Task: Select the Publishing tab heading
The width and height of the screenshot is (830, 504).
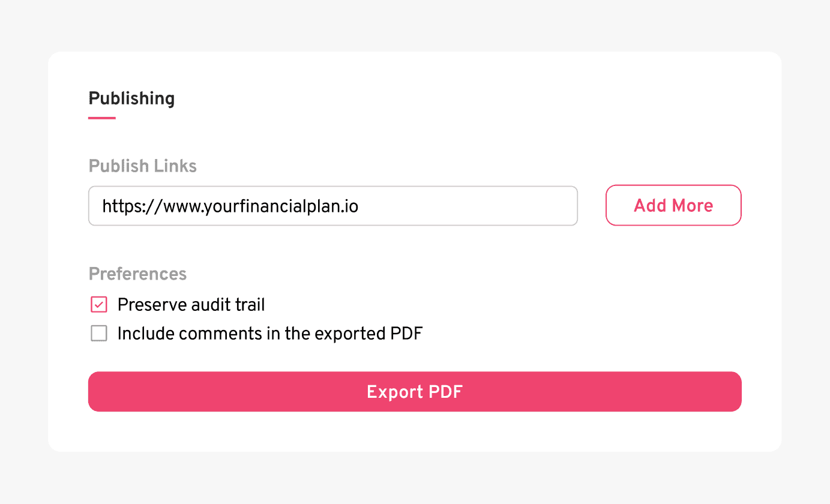Action: (x=131, y=98)
